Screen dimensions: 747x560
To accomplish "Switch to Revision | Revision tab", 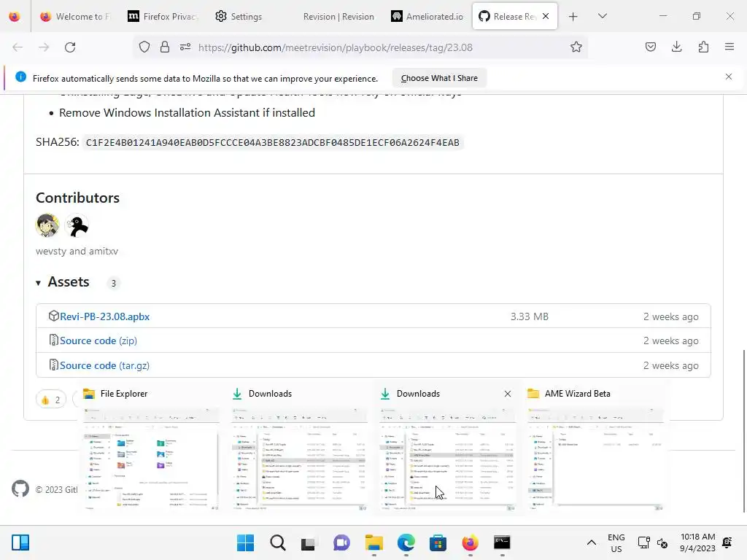I will tap(338, 17).
